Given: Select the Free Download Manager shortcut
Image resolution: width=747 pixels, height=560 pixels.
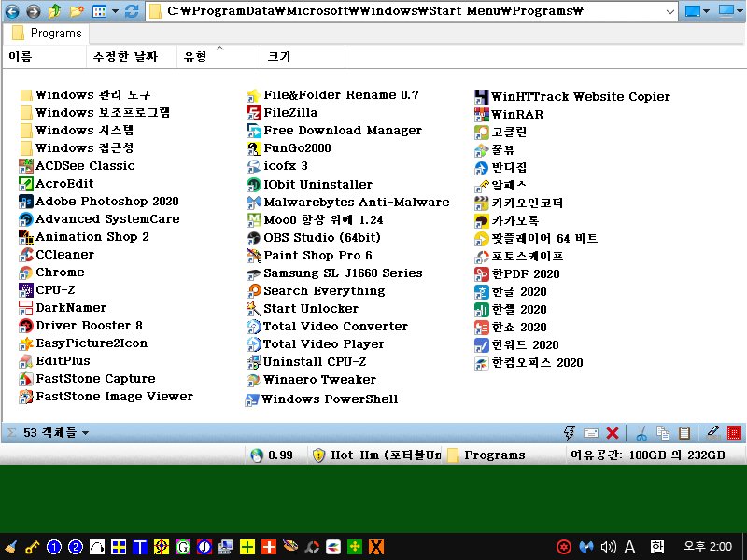Looking at the screenshot, I should 334,130.
